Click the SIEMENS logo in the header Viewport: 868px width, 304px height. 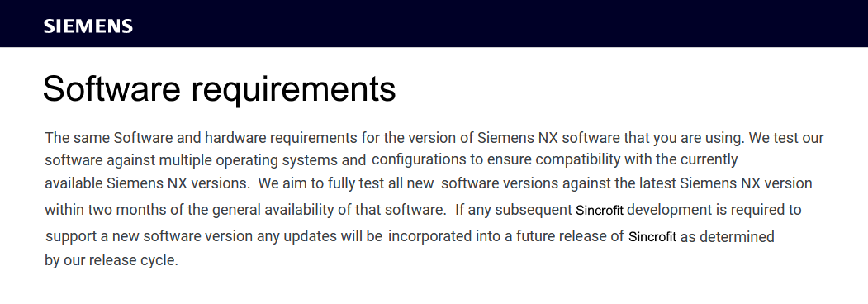[x=88, y=26]
